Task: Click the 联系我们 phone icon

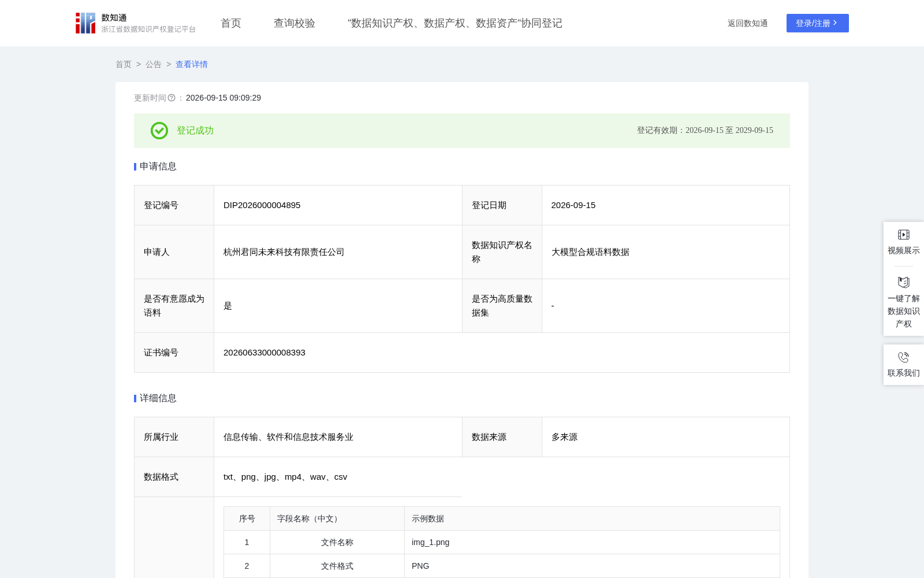Action: tap(904, 357)
